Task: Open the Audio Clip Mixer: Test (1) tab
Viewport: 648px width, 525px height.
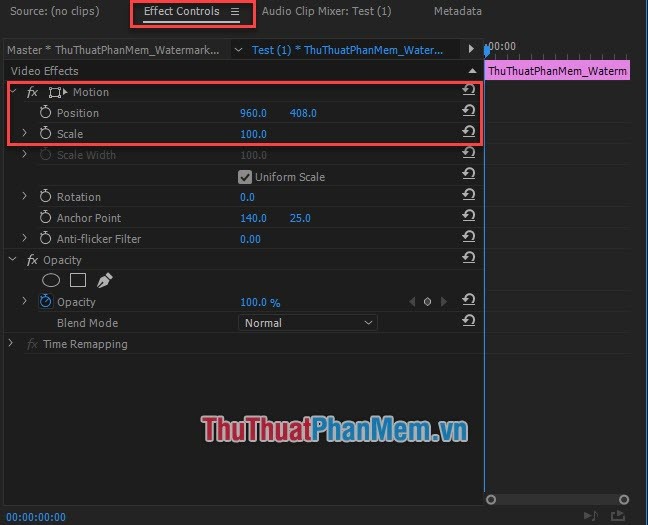Action: pos(326,11)
